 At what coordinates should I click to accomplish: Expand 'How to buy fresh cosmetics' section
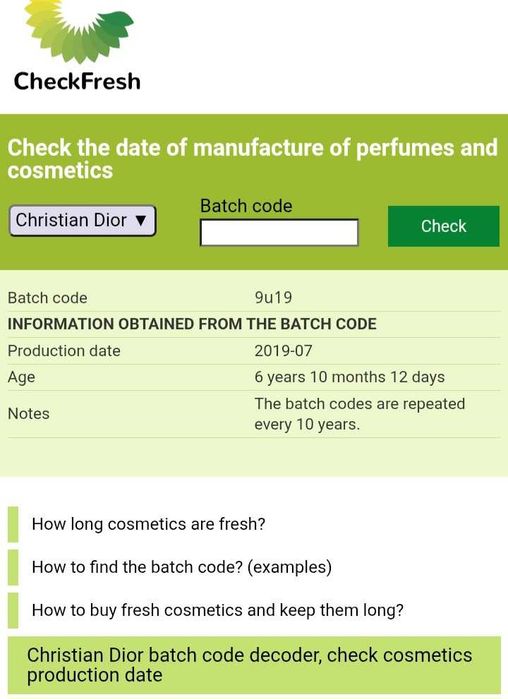[217, 610]
